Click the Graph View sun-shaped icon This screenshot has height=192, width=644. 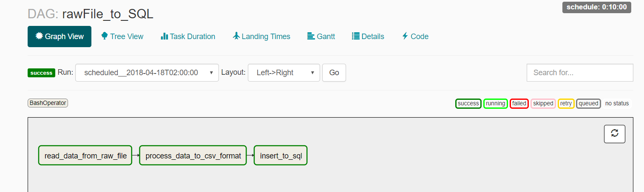click(39, 36)
